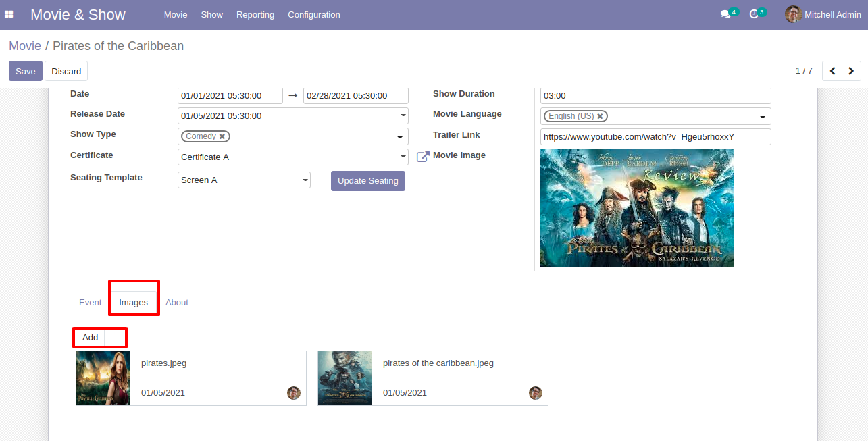Click the pirates.jpeg thumbnail
Screen dimensions: 868x441
[103, 378]
